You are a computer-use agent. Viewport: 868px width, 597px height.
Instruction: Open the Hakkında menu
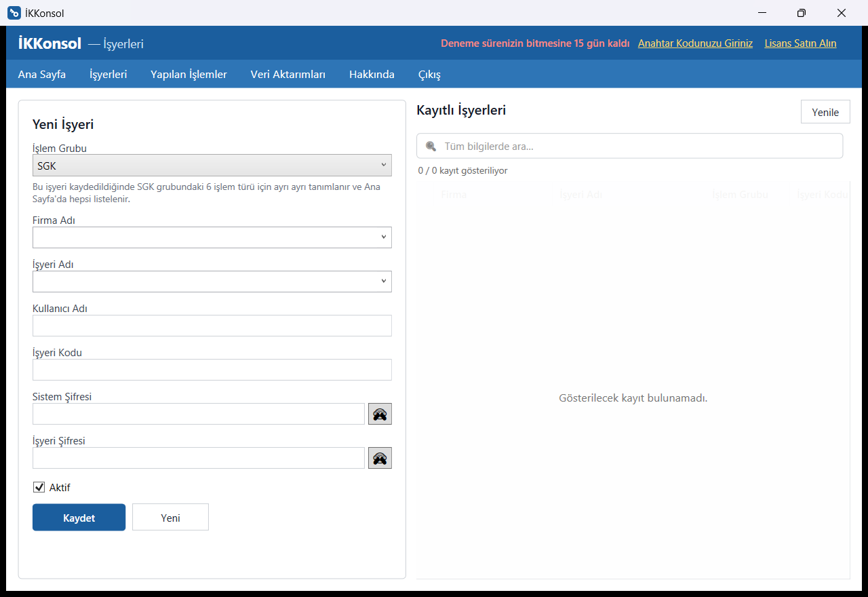point(372,74)
